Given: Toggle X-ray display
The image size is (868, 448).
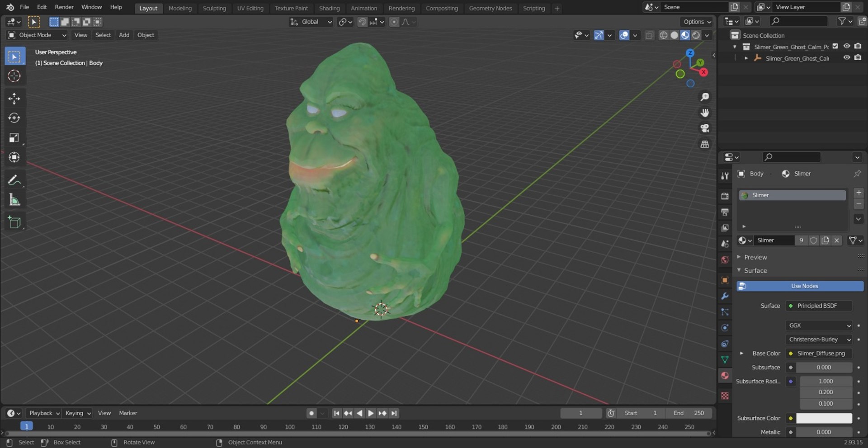Looking at the screenshot, I should point(649,35).
